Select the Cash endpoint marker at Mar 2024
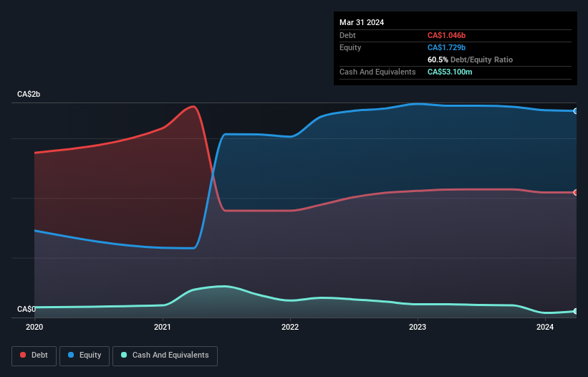The width and height of the screenshot is (588, 377). click(576, 311)
